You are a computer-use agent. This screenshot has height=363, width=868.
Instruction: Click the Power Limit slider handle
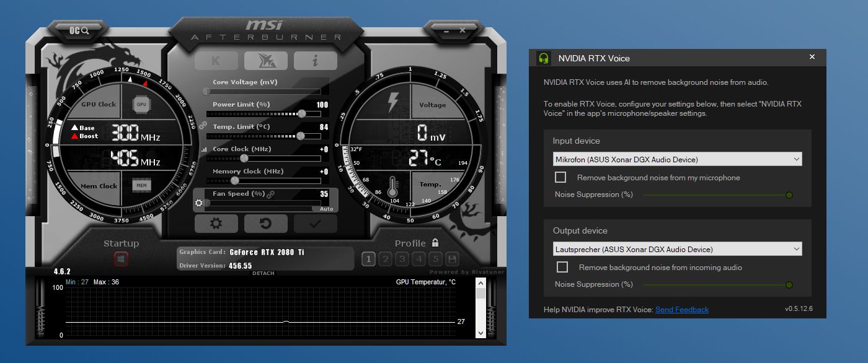[x=301, y=113]
